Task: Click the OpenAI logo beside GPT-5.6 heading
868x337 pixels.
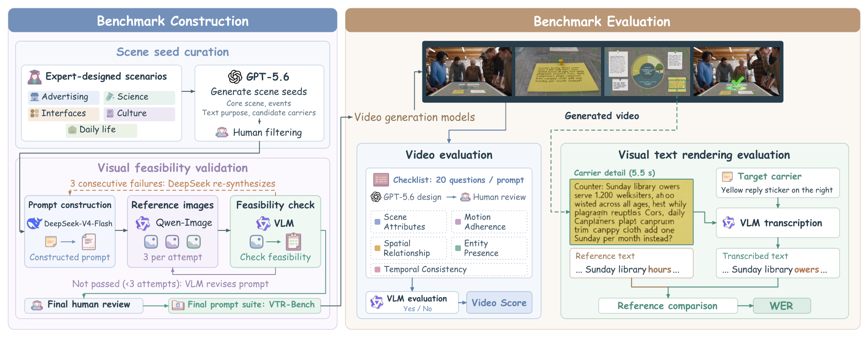Action: click(235, 77)
